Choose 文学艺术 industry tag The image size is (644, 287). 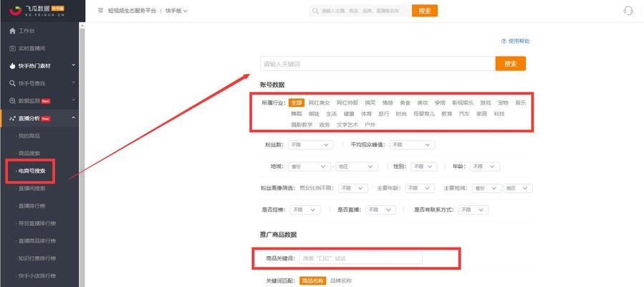point(347,125)
